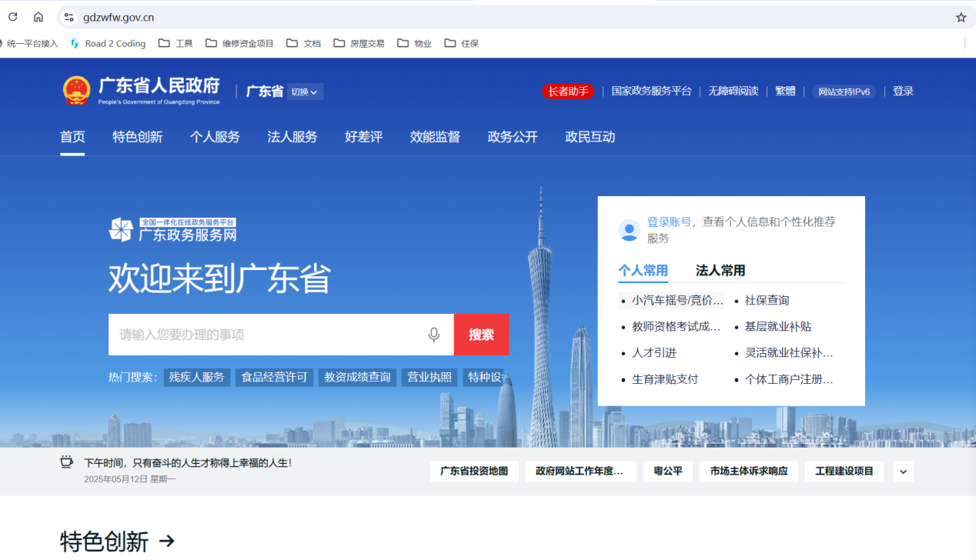
Task: Open site information icon in address bar
Action: (x=69, y=17)
